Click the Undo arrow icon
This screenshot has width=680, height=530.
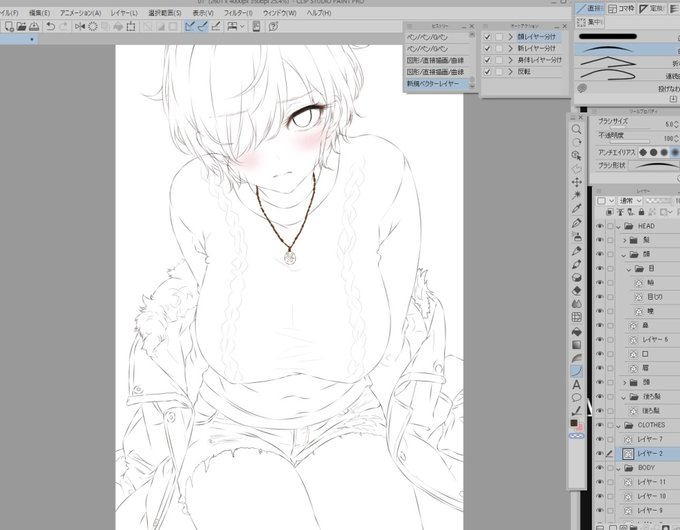pyautogui.click(x=51, y=26)
